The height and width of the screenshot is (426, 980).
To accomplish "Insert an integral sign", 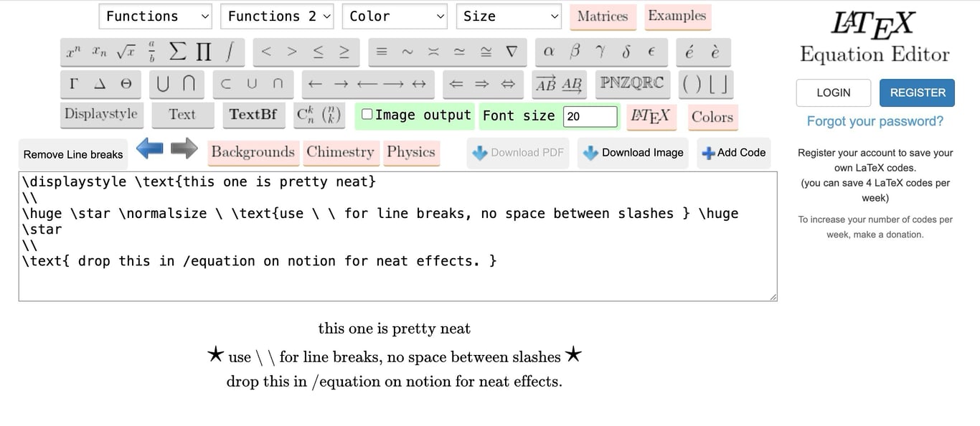I will pos(229,51).
